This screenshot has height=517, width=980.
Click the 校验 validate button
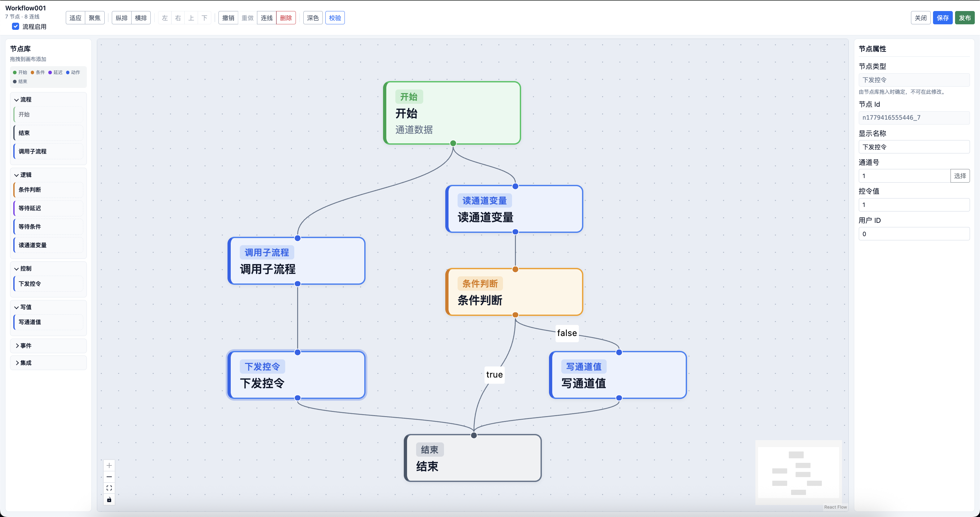point(335,18)
